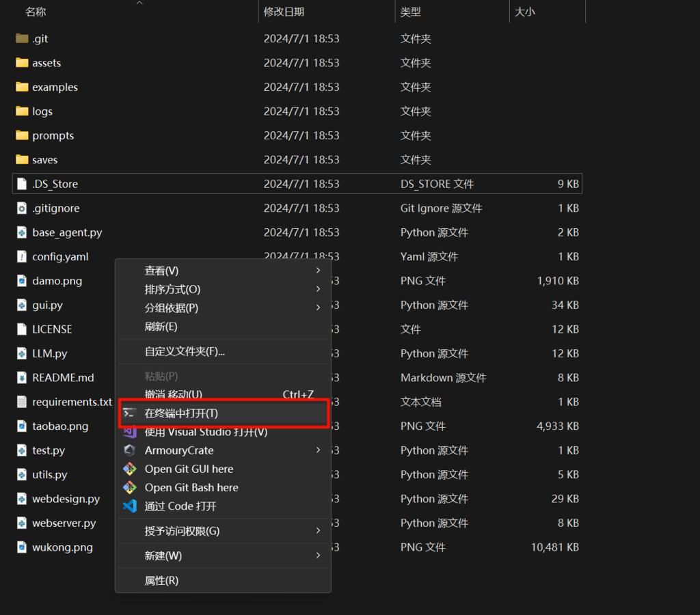Click the Open Git GUI here icon
Viewport: 700px width, 615px height.
[x=129, y=469]
